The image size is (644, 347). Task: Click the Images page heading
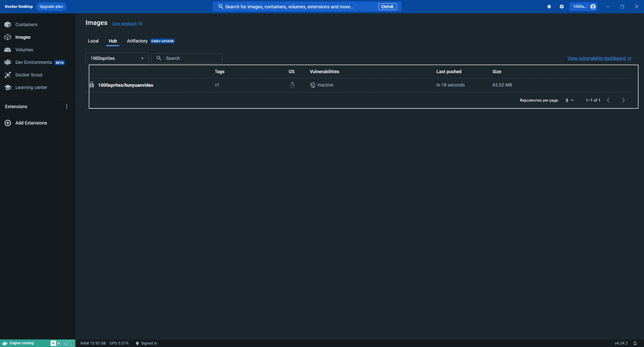pos(97,23)
